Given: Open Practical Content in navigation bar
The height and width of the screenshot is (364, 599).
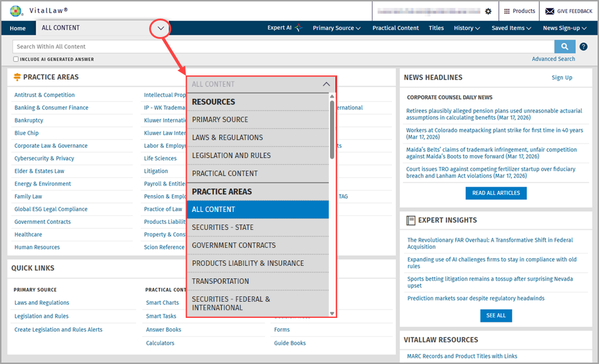Looking at the screenshot, I should (x=395, y=28).
